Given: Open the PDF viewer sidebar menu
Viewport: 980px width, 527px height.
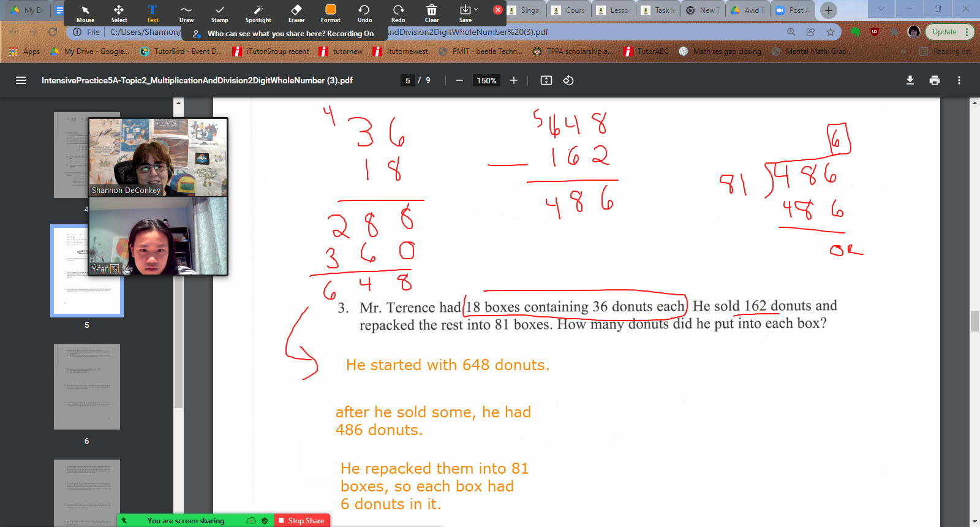Looking at the screenshot, I should (x=21, y=80).
